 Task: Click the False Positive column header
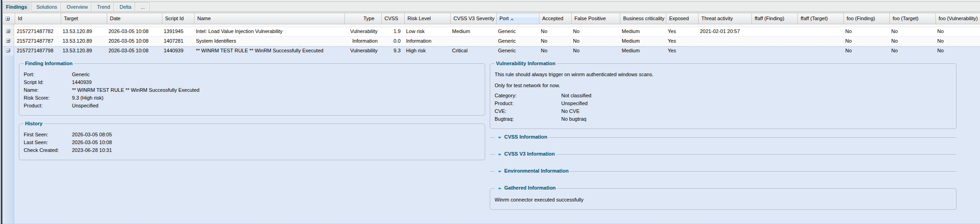pyautogui.click(x=590, y=18)
